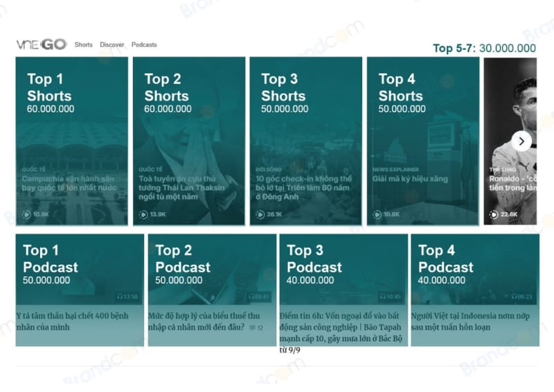The image size is (554, 392).
Task: Open the 'Điểm tin 6h' podcast link
Action: click(x=343, y=327)
